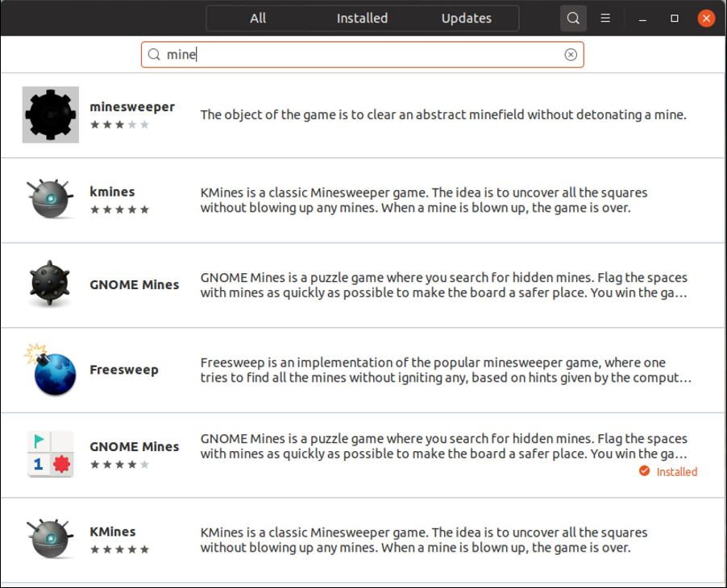Open the lowercase kmines title

[112, 192]
